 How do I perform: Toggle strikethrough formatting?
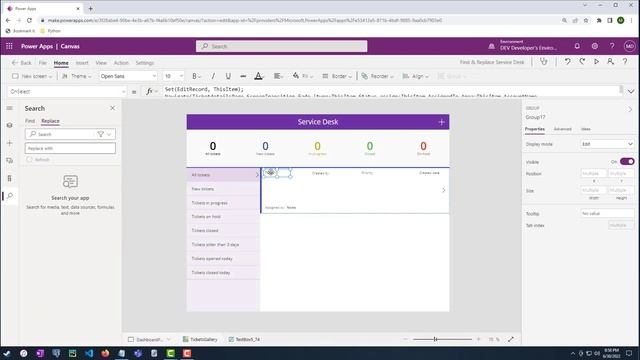[243, 76]
